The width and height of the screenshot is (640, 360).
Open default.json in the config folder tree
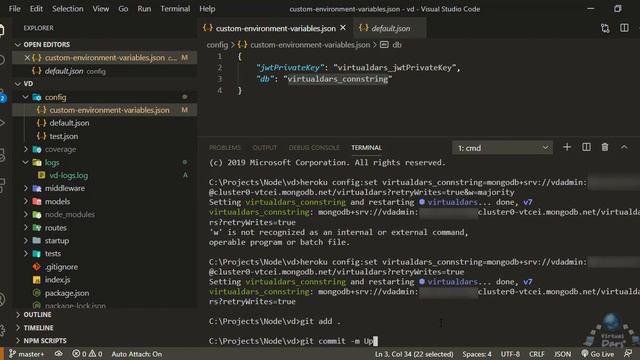69,123
